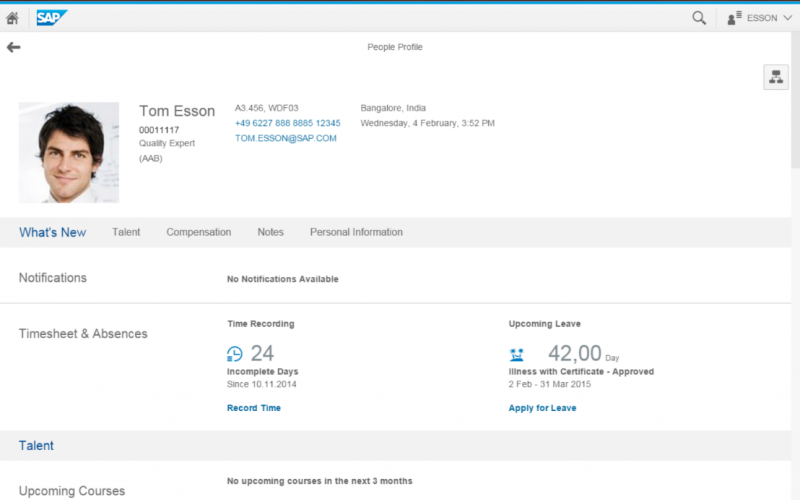The image size is (800, 500).
Task: Call phone number +49 6227 888 8885 12345
Action: point(287,123)
